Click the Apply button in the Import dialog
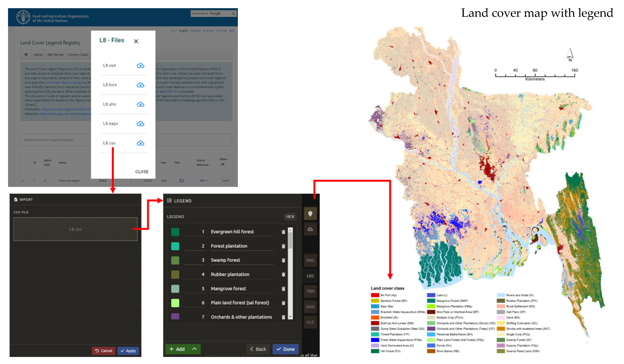The width and height of the screenshot is (624, 364). (x=128, y=351)
